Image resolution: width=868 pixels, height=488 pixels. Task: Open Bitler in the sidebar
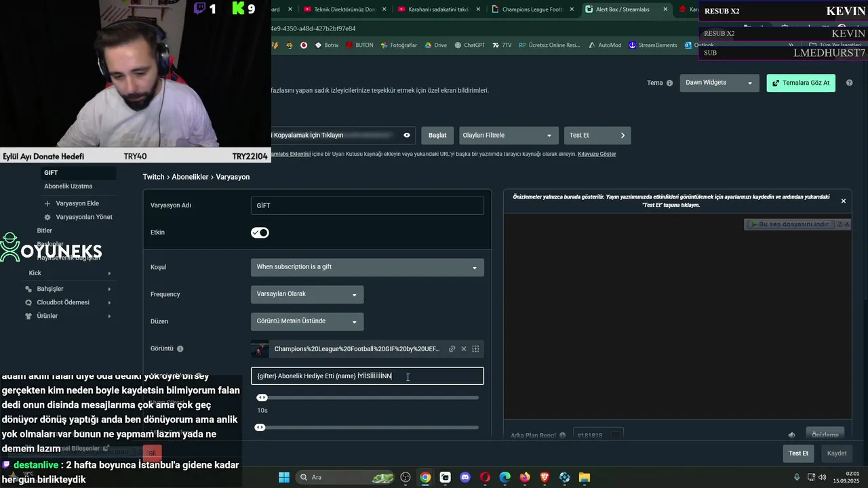point(44,230)
